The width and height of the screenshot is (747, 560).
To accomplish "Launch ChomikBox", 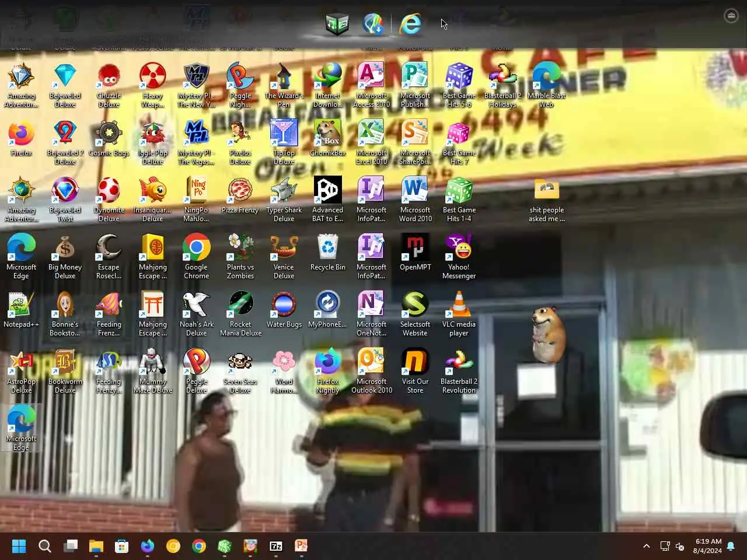I will click(x=328, y=139).
